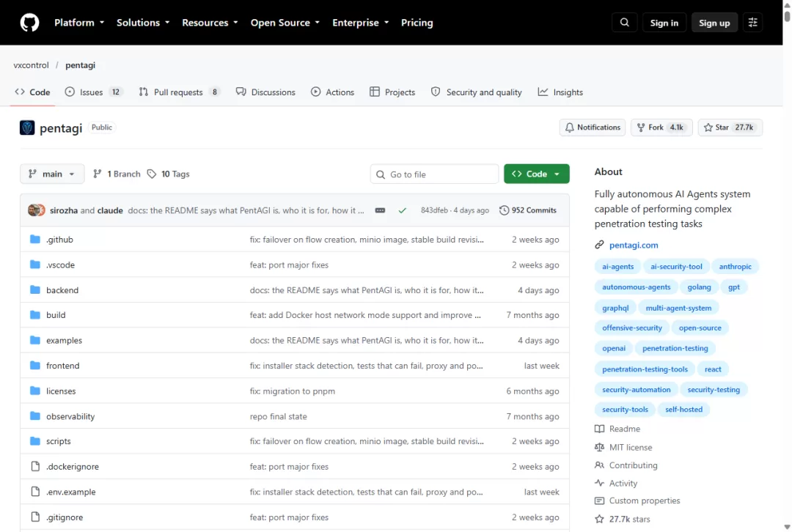Expand commit message ellipsis button
The width and height of the screenshot is (792, 532).
point(381,210)
